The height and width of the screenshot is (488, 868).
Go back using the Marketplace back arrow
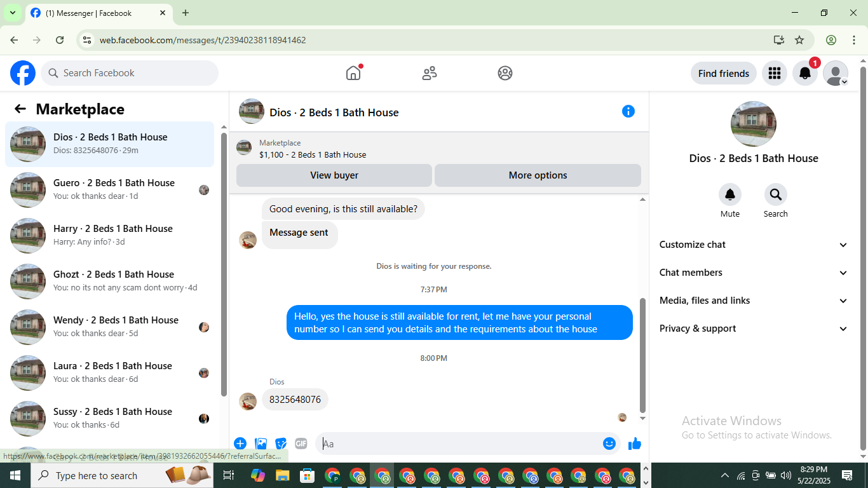point(20,109)
